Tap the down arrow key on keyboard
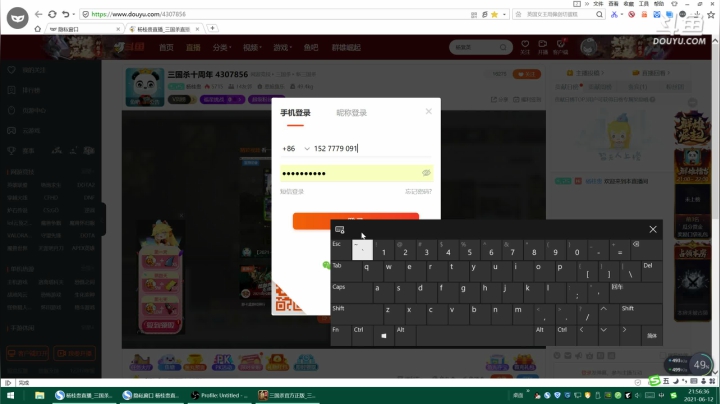Screen dimensions: 720x404 607,336
